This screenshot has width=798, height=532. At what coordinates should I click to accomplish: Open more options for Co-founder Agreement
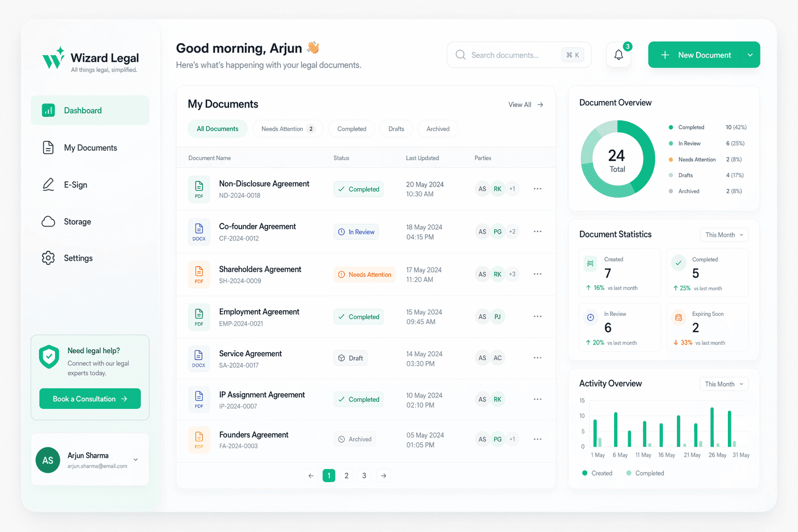tap(538, 231)
